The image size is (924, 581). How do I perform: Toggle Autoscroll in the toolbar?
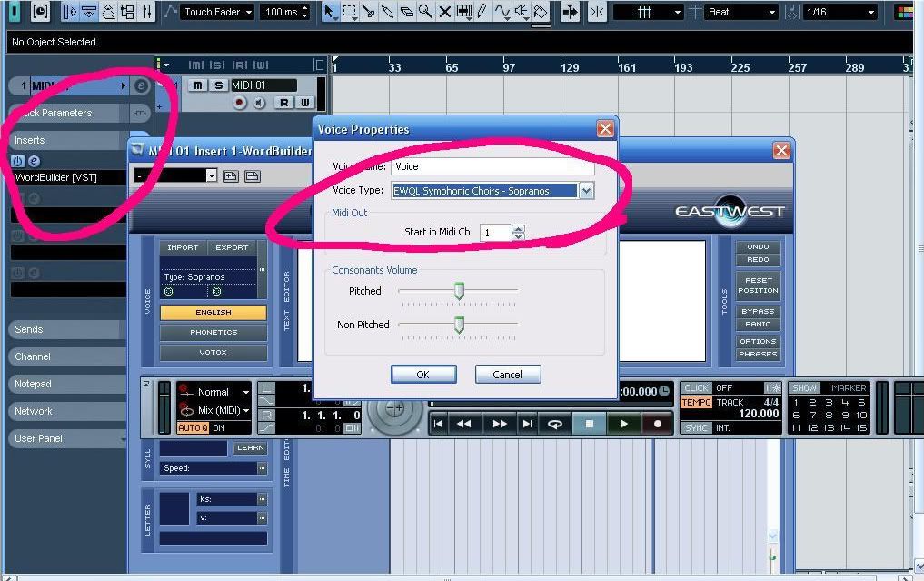coord(570,12)
